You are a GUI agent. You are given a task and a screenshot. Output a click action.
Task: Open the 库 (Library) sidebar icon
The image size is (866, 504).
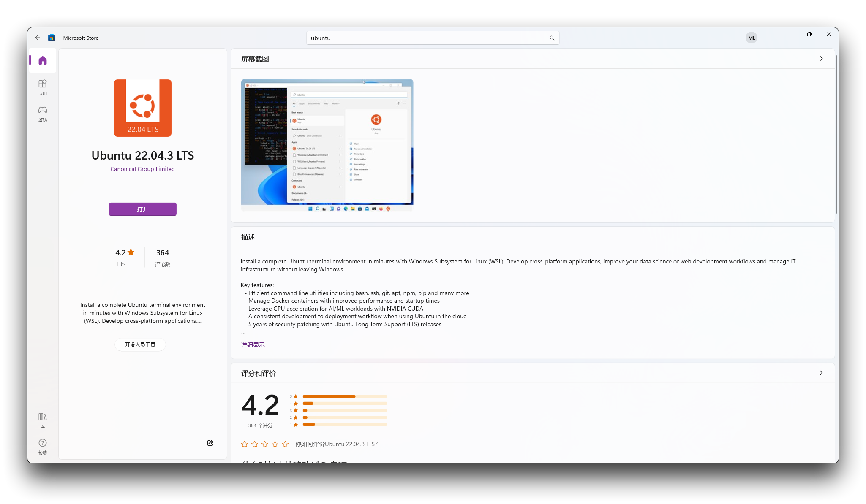click(x=43, y=420)
